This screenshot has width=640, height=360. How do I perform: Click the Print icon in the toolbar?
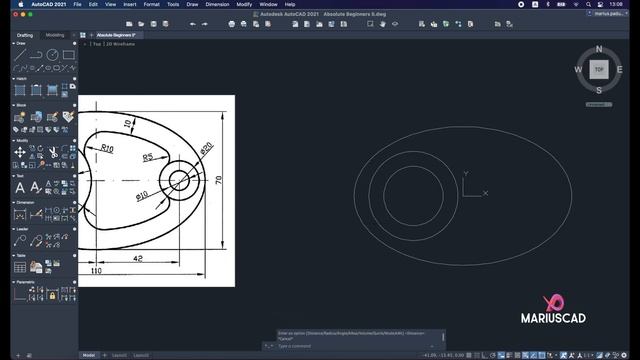click(x=231, y=24)
